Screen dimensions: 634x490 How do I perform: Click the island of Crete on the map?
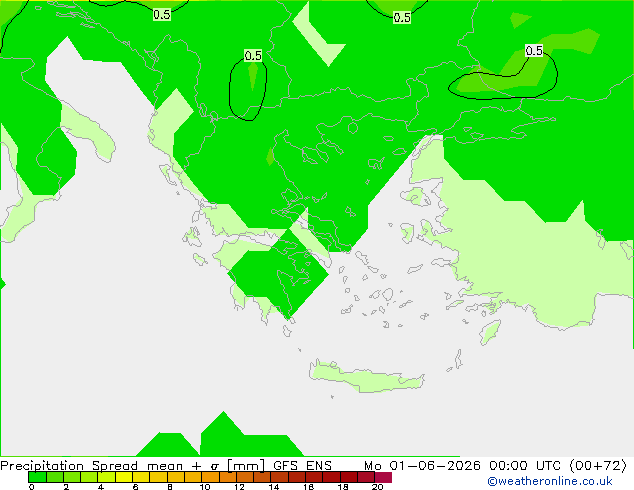pos(366,377)
